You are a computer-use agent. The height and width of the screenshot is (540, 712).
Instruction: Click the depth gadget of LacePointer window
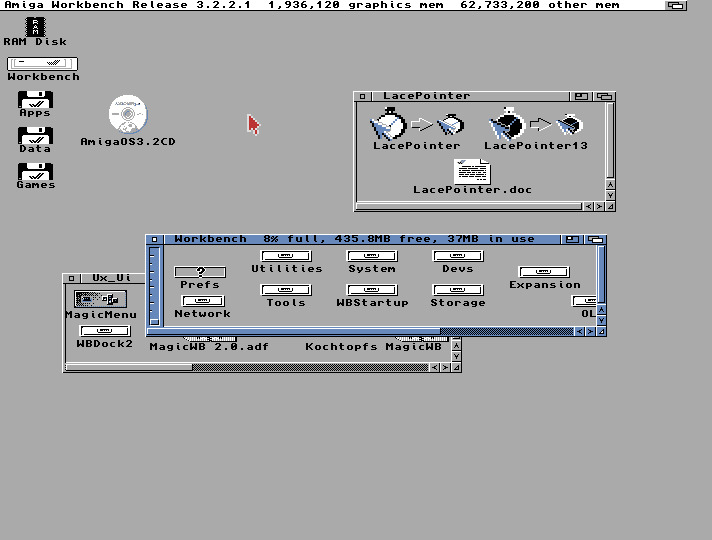click(x=604, y=96)
